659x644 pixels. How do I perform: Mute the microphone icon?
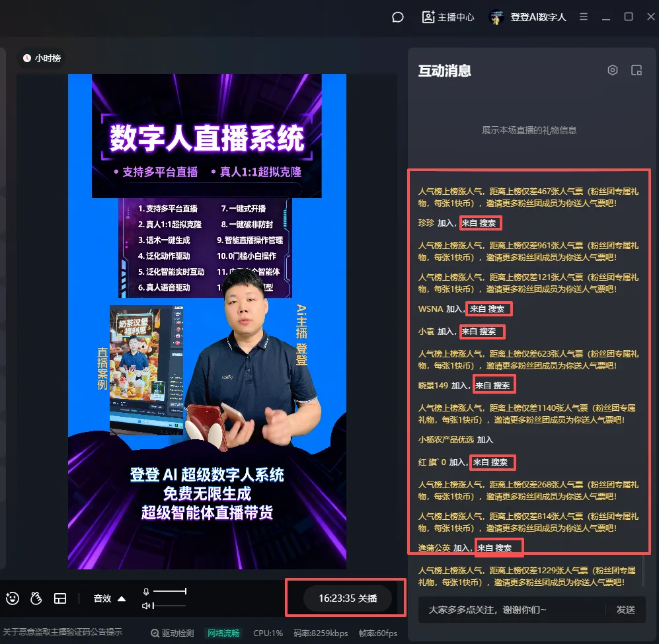pos(146,591)
